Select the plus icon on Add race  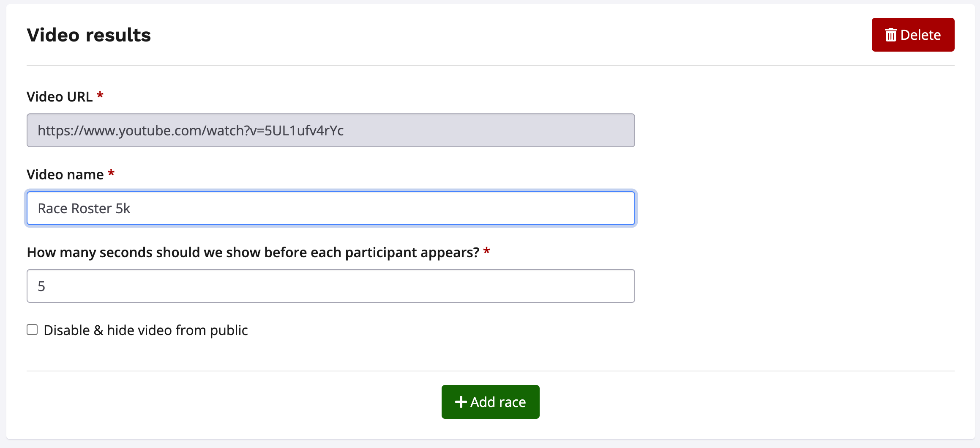tap(461, 401)
